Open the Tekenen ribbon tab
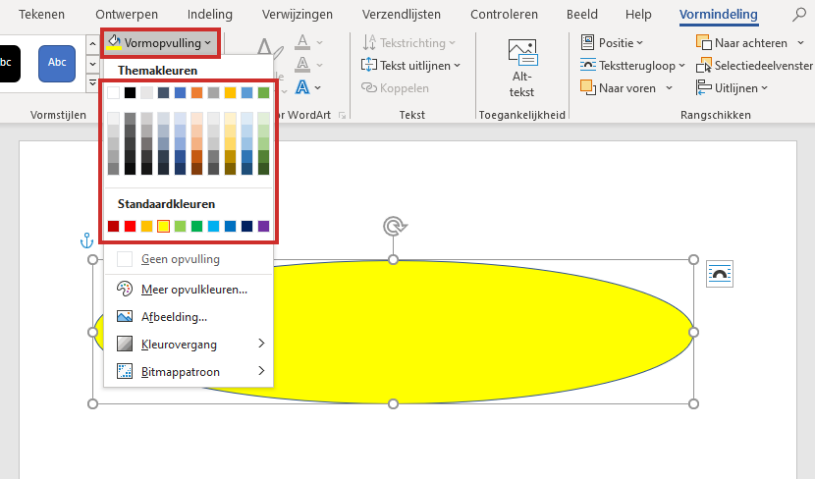This screenshot has height=479, width=815. pos(42,15)
